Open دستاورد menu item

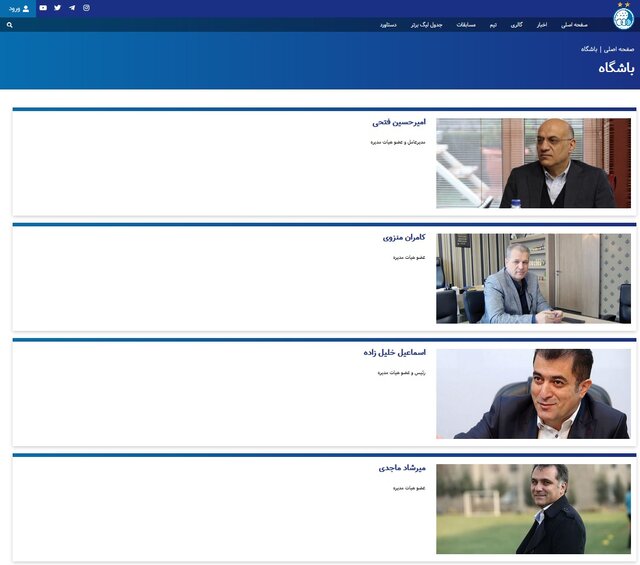click(x=388, y=25)
